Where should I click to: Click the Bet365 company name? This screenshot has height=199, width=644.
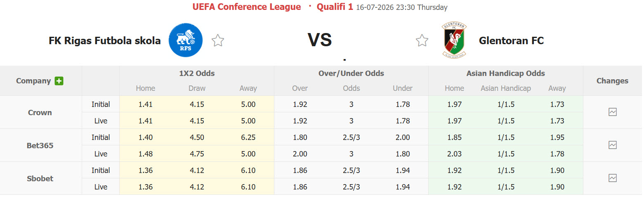pos(40,145)
